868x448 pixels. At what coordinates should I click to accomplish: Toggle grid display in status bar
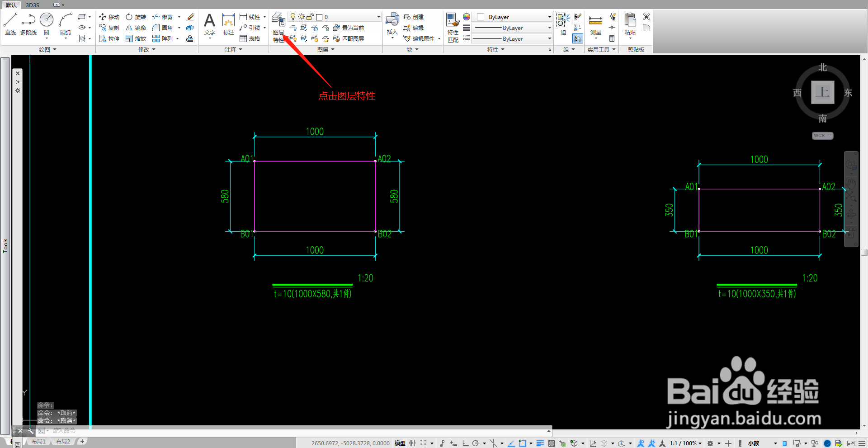(x=412, y=443)
